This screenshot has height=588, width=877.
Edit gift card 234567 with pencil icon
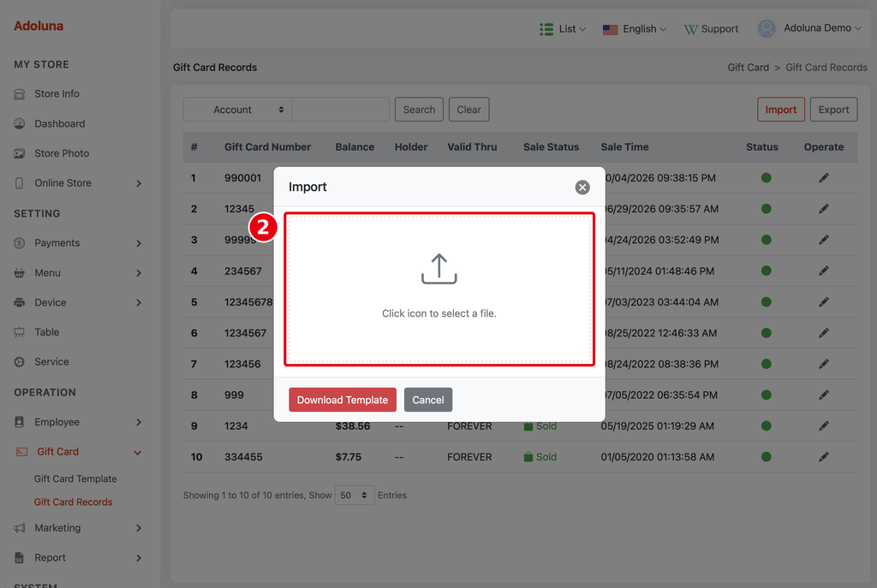823,270
